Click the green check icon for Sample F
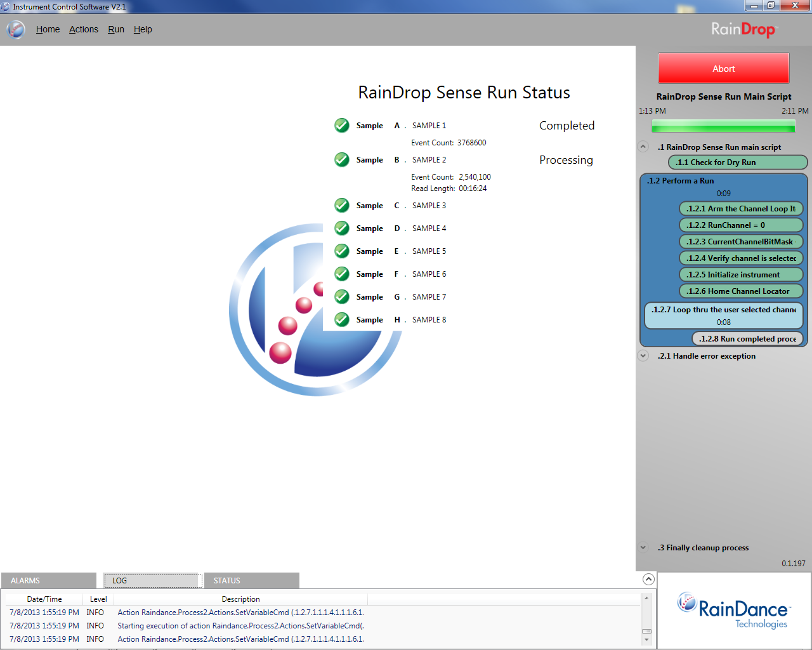 point(342,274)
